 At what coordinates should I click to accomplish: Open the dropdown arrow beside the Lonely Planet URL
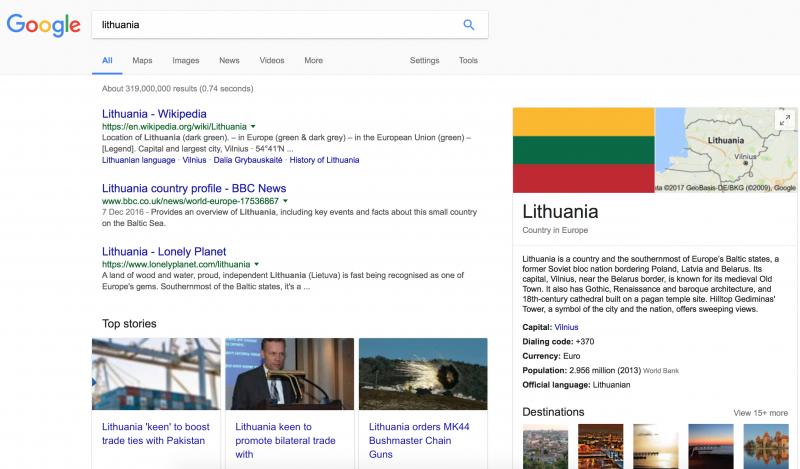click(257, 264)
